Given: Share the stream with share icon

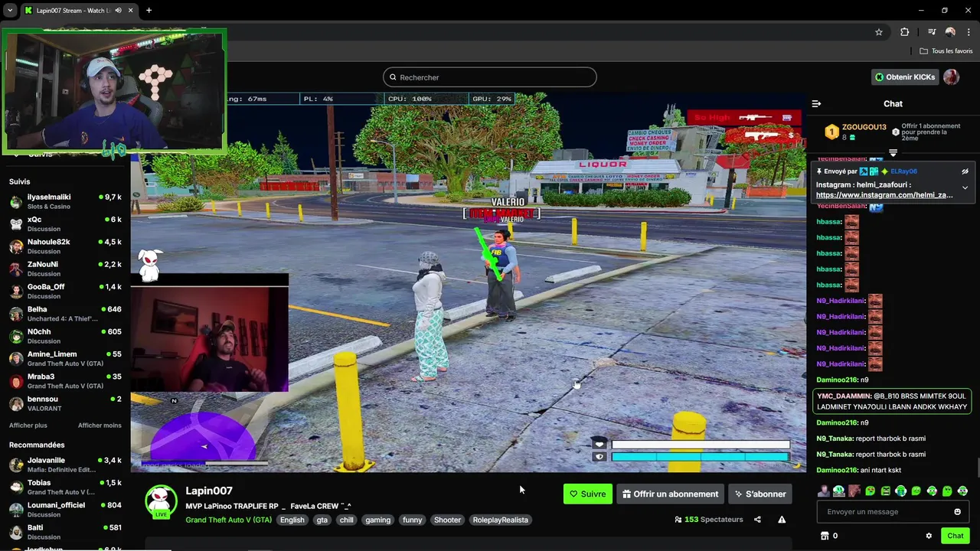Looking at the screenshot, I should click(x=757, y=520).
